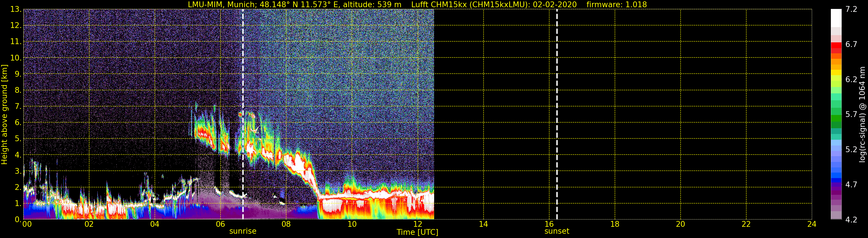This screenshot has height=238, width=868.
Task: Click the '13.' label on height axis
Action: (x=16, y=9)
